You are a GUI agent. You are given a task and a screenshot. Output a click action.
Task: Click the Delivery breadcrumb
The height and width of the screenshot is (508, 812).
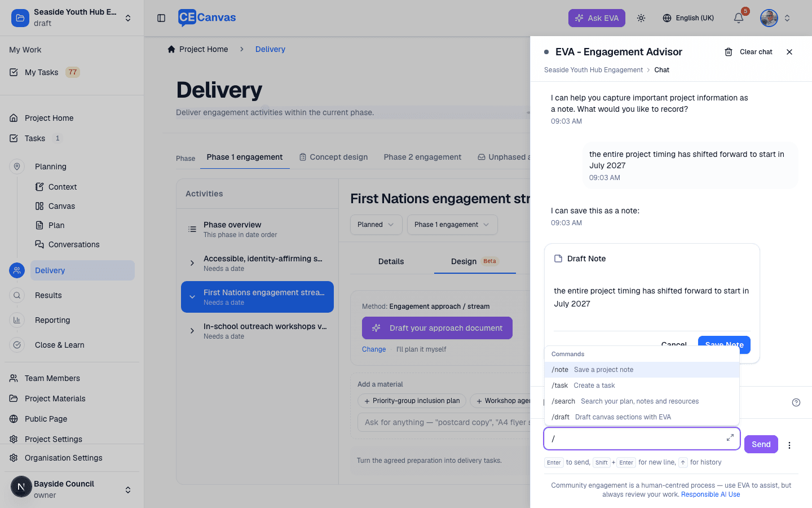click(x=270, y=49)
